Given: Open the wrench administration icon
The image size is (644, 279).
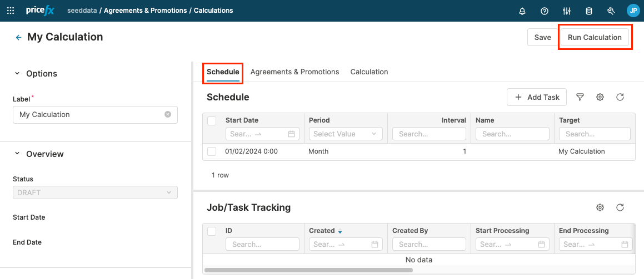Looking at the screenshot, I should (x=611, y=11).
